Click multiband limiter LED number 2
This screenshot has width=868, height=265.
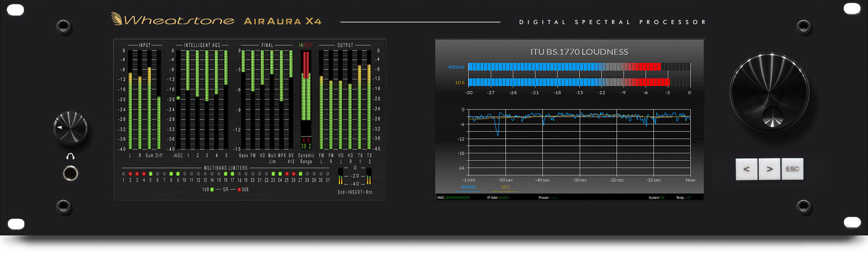pos(130,174)
